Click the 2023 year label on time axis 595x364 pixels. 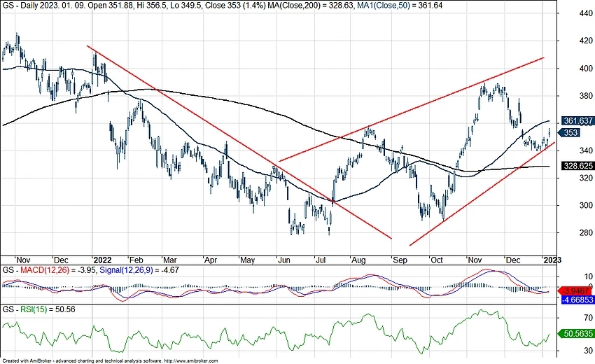(x=552, y=260)
